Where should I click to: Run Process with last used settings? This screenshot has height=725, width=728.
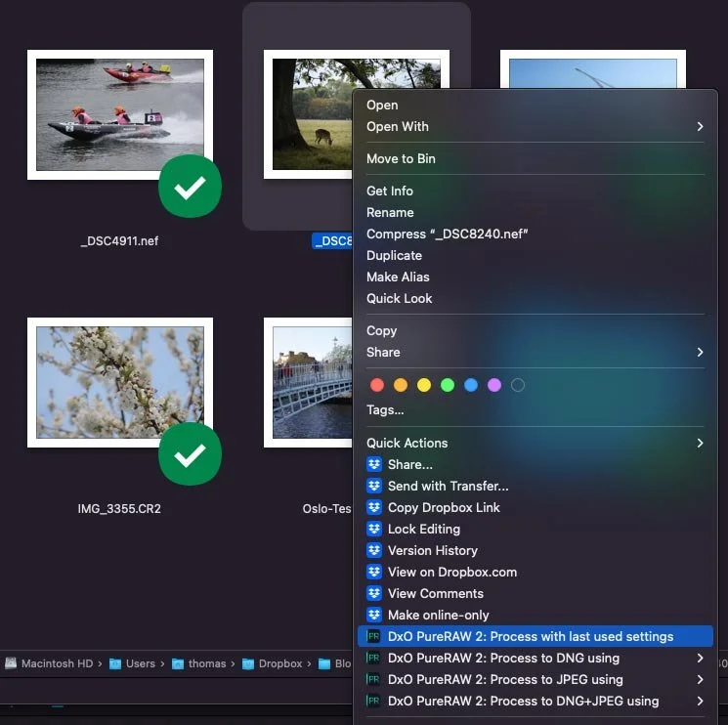535,636
